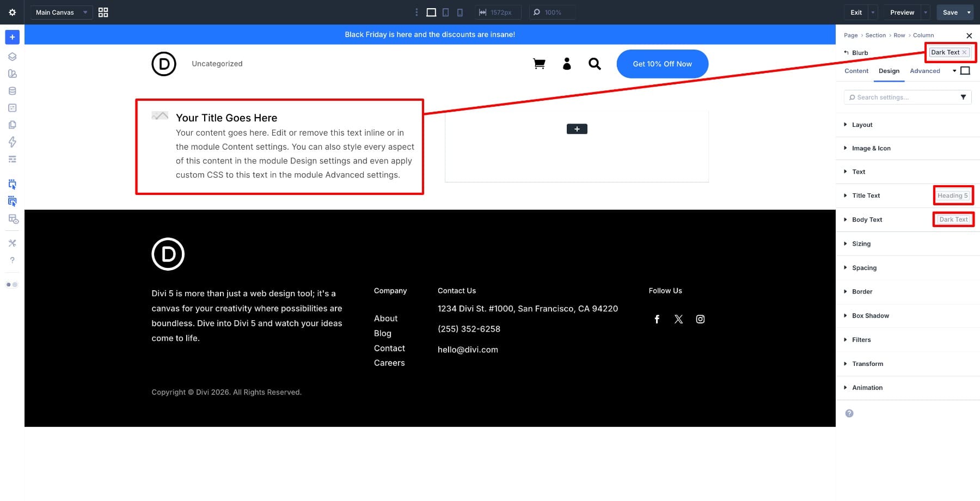Viewport: 980px width, 501px height.
Task: Open the design presets sidebar icon
Action: (12, 74)
